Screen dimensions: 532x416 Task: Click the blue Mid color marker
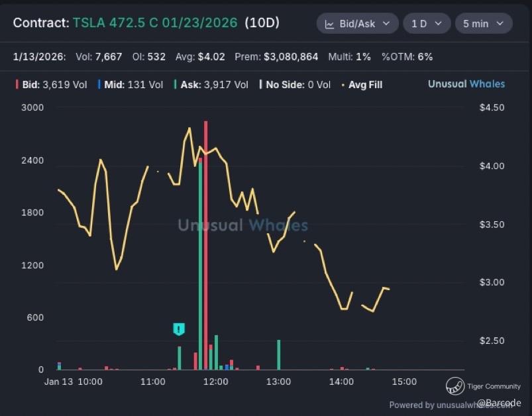tap(99, 85)
